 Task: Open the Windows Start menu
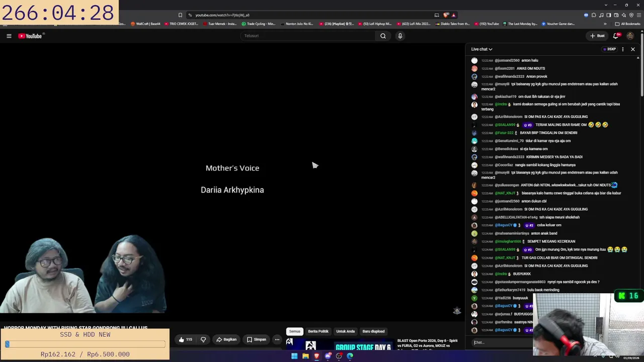coord(294,356)
